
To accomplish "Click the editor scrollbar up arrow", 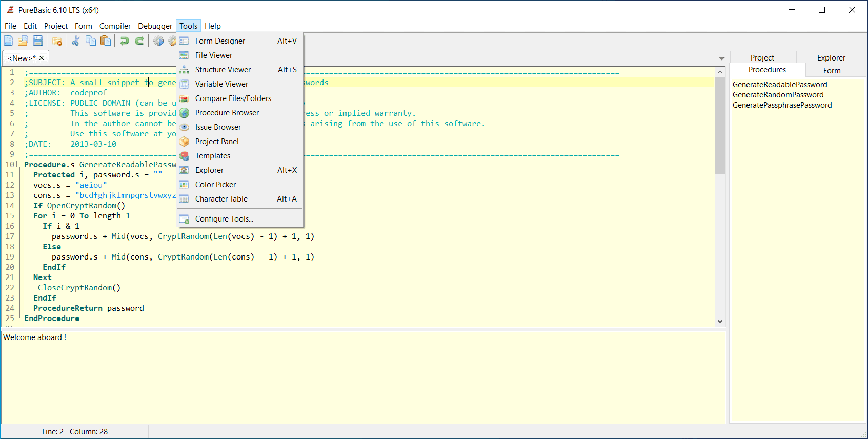I will click(x=720, y=72).
